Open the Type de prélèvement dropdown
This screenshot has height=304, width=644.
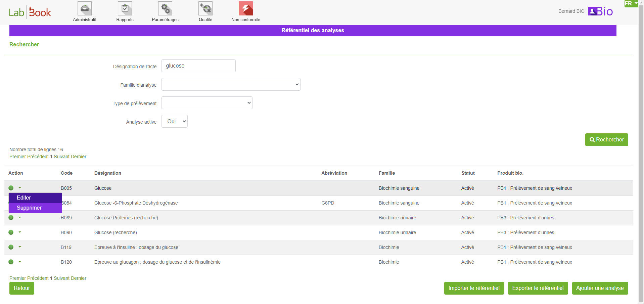point(207,103)
